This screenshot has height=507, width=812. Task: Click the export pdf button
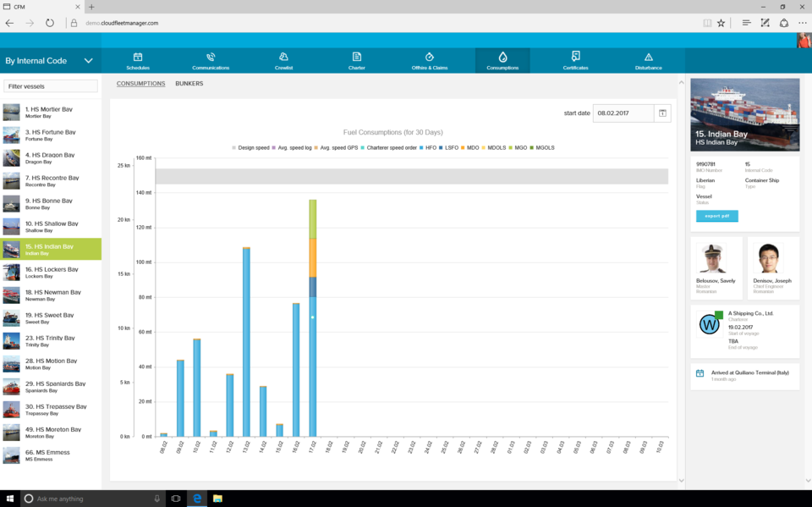716,216
